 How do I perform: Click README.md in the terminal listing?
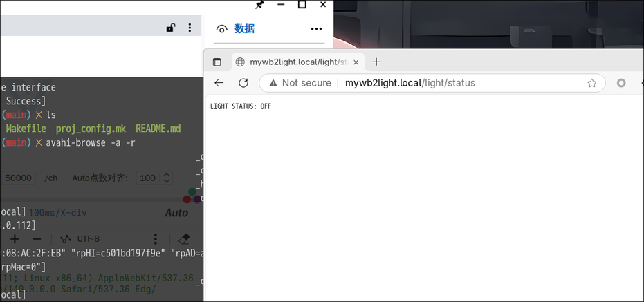[158, 129]
